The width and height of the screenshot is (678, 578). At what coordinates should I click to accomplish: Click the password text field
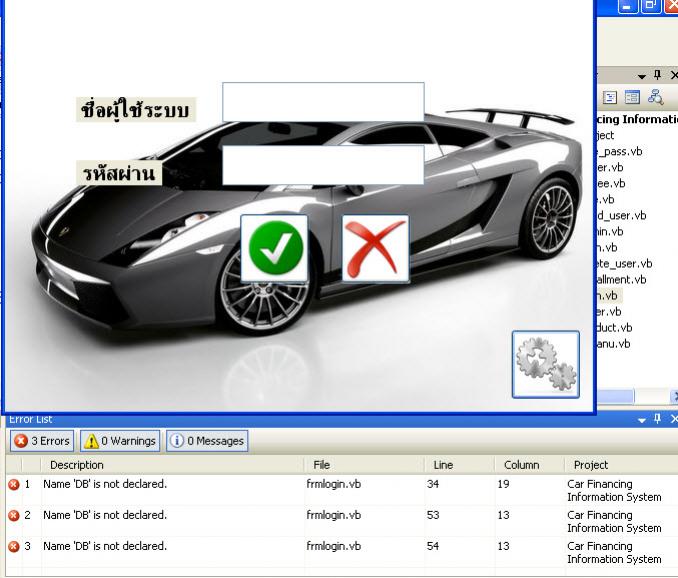click(323, 165)
